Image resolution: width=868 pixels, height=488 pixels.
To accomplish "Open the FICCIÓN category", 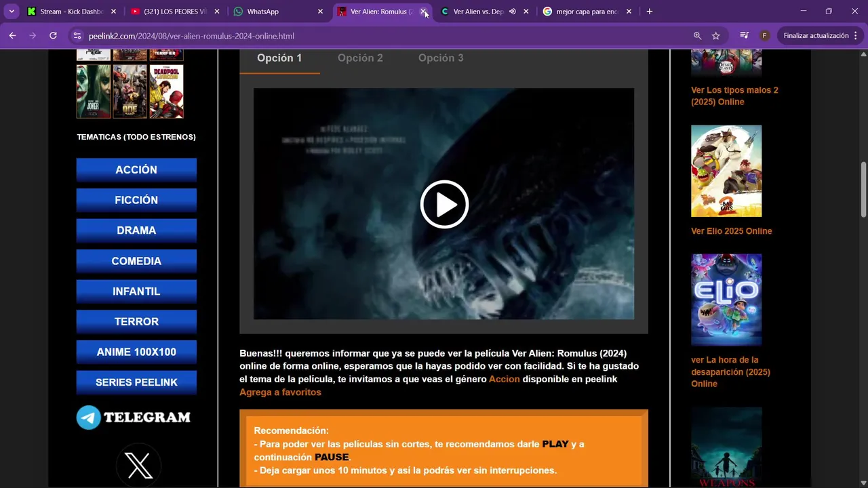I will [136, 200].
